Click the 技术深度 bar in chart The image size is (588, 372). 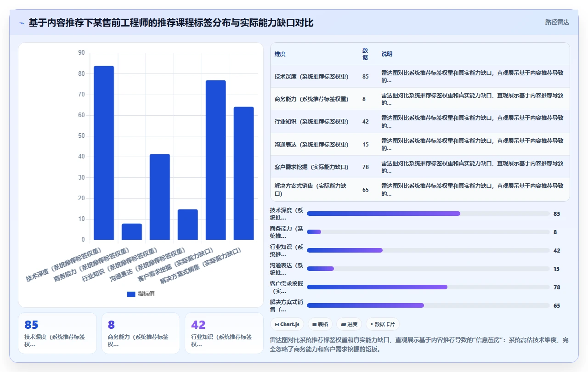104,153
